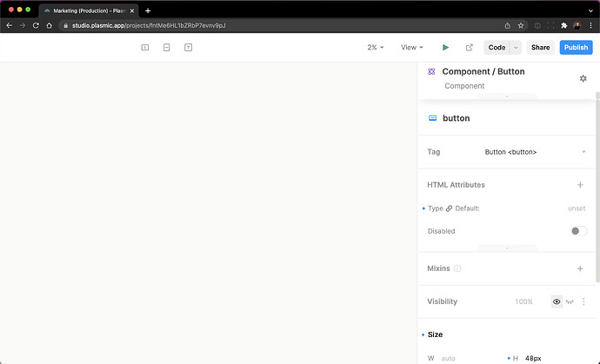600x364 pixels.
Task: Click the Mixins info icon
Action: coord(457,269)
